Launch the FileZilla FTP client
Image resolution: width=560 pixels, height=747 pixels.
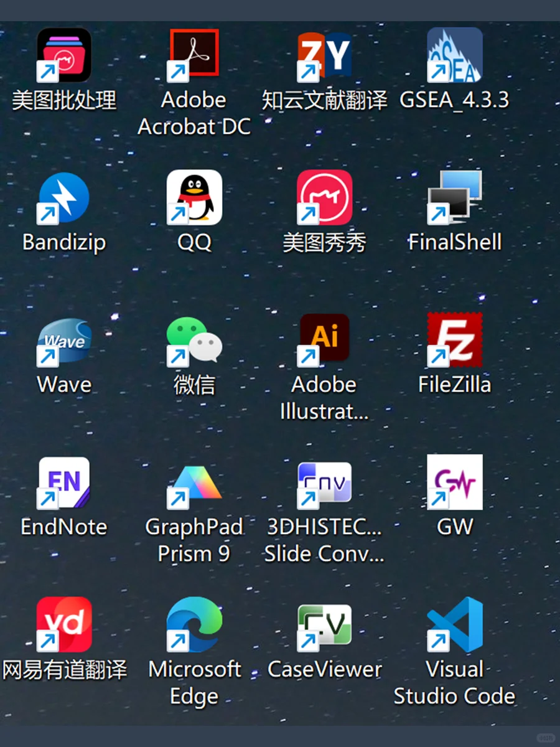[454, 339]
